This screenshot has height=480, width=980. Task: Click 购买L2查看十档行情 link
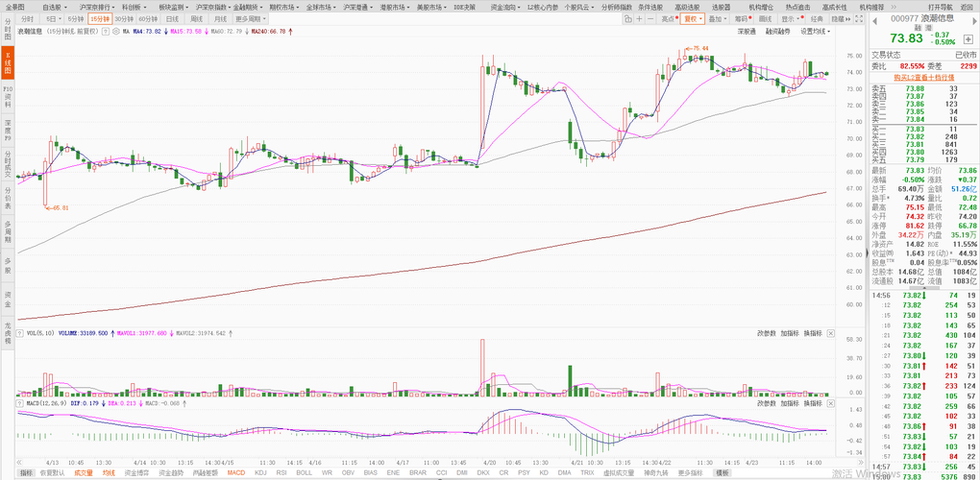[x=922, y=77]
